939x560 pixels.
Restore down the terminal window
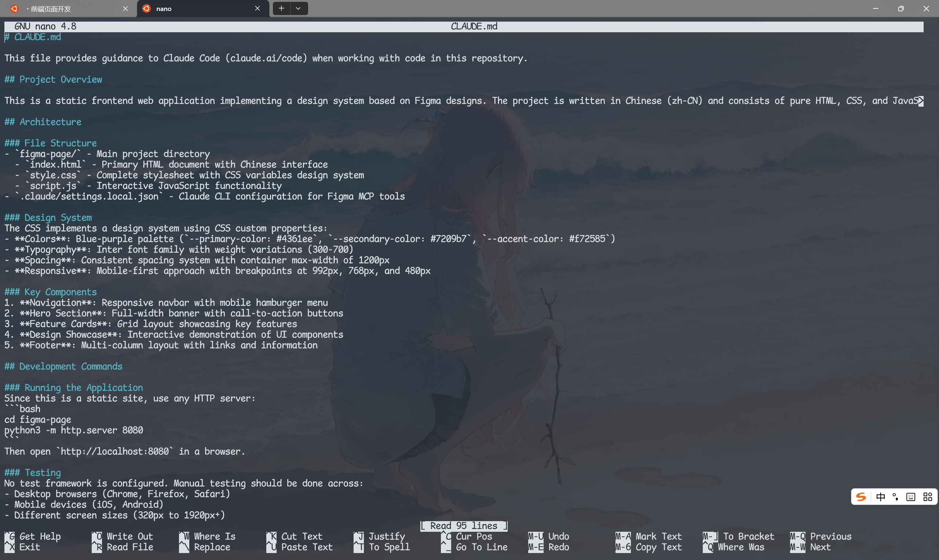coord(900,8)
